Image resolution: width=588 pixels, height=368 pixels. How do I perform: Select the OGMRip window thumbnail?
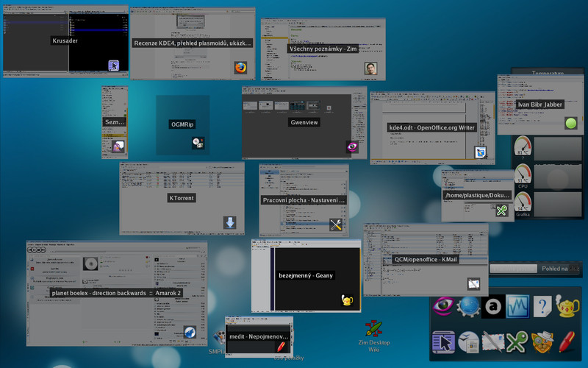pyautogui.click(x=182, y=125)
